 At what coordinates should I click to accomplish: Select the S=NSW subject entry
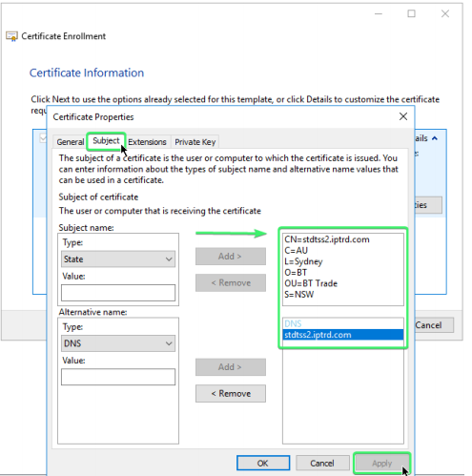tap(298, 295)
